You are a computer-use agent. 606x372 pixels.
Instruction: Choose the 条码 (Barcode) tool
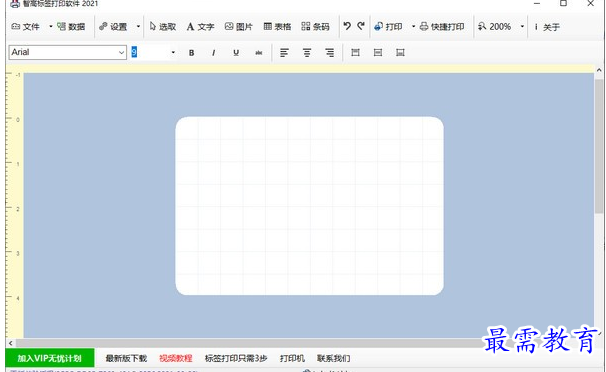click(x=315, y=27)
